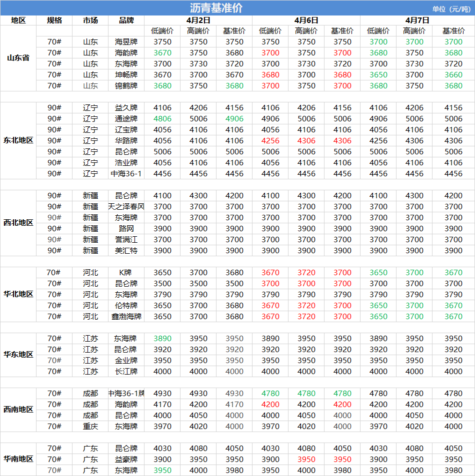The height and width of the screenshot is (476, 475).
Task: Select the 西北地区 region cell
Action: click(x=18, y=223)
